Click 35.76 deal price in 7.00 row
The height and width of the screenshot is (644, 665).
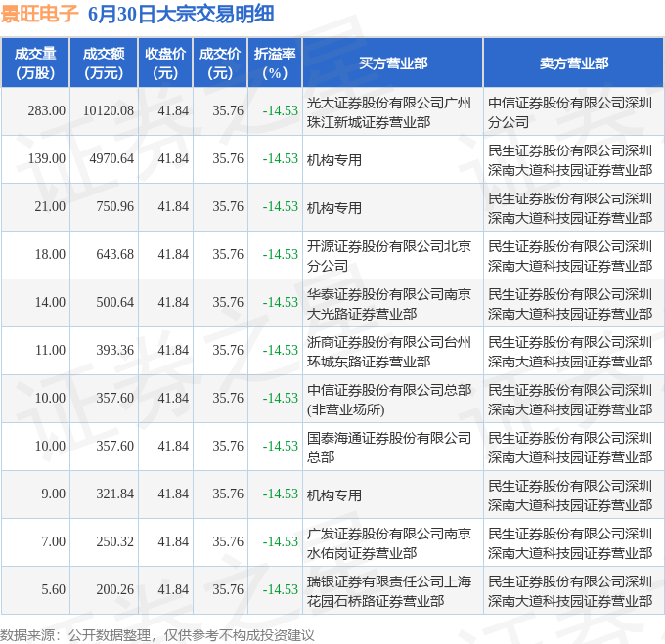click(x=228, y=542)
